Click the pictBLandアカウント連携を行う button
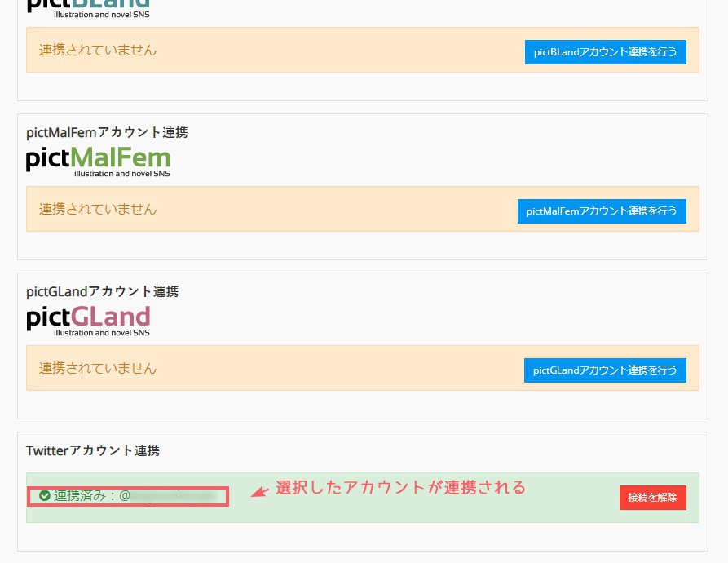 click(x=605, y=52)
